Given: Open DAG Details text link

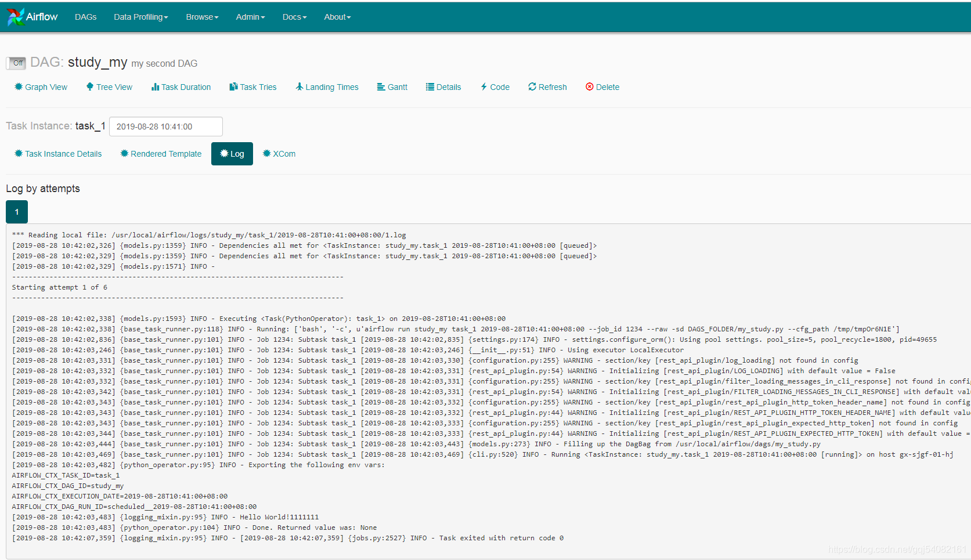Looking at the screenshot, I should pyautogui.click(x=449, y=87).
